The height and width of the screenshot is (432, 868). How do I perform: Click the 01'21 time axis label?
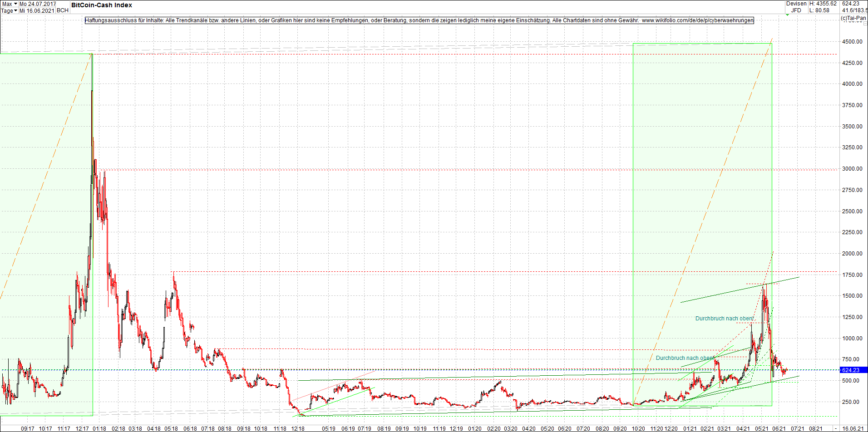click(x=690, y=429)
